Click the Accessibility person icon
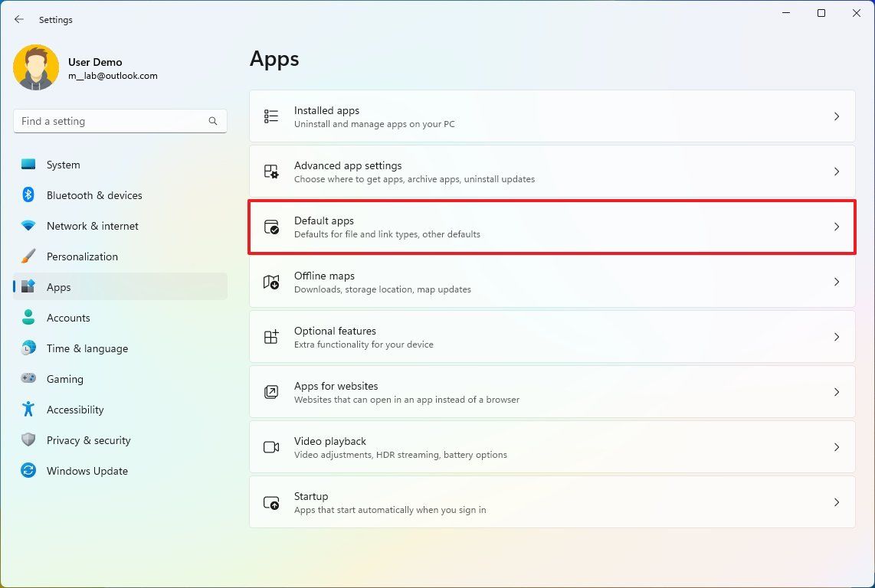 28,410
